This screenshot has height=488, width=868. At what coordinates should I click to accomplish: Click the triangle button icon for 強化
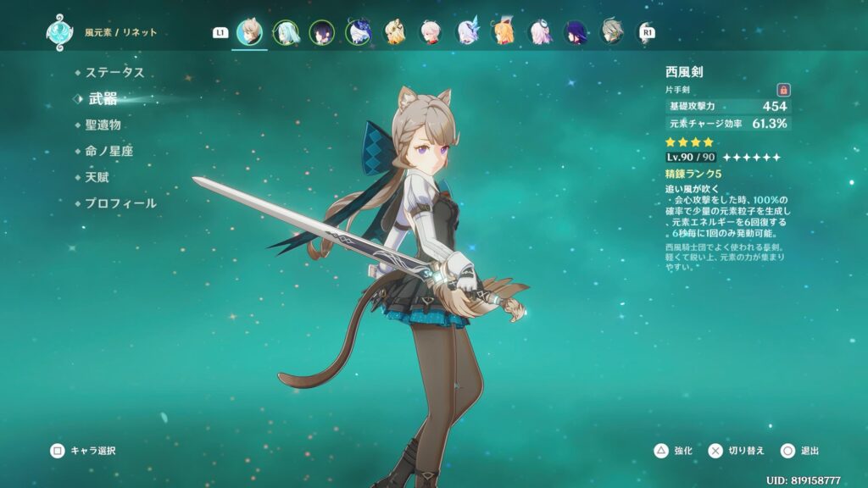click(661, 451)
